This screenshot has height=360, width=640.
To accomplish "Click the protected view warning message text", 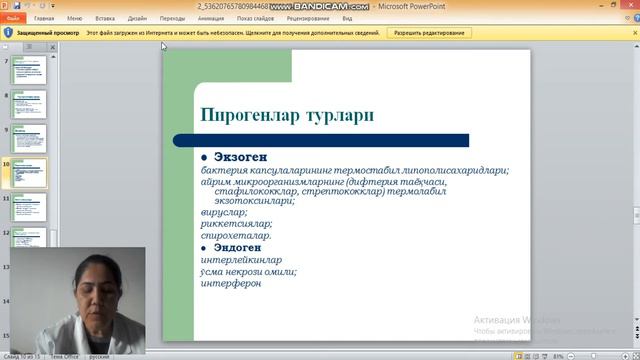I will tap(233, 33).
